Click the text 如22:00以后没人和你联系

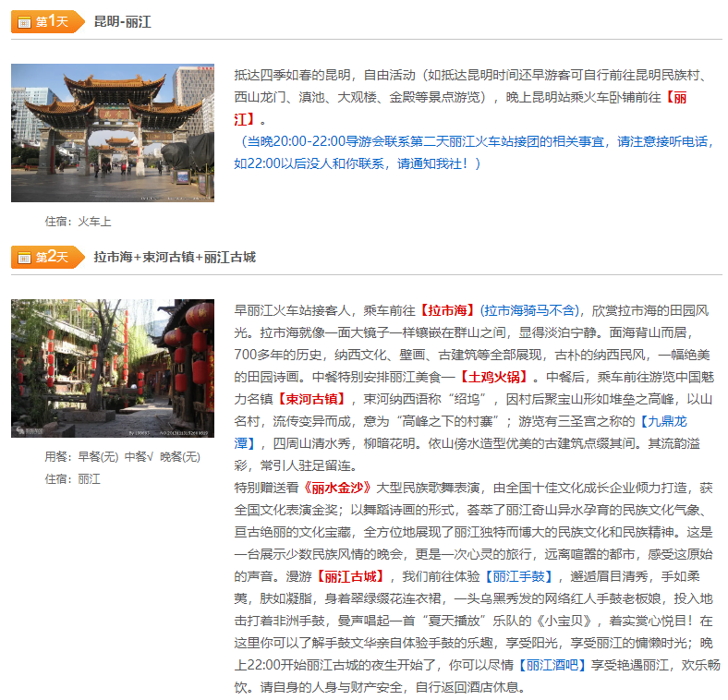click(309, 163)
